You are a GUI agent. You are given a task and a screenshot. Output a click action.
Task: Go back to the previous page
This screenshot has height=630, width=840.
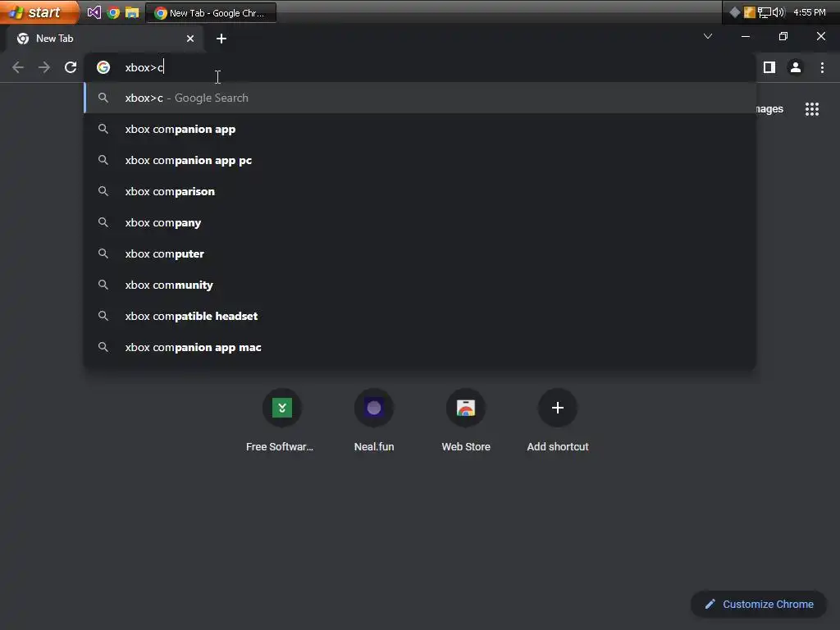click(x=18, y=67)
